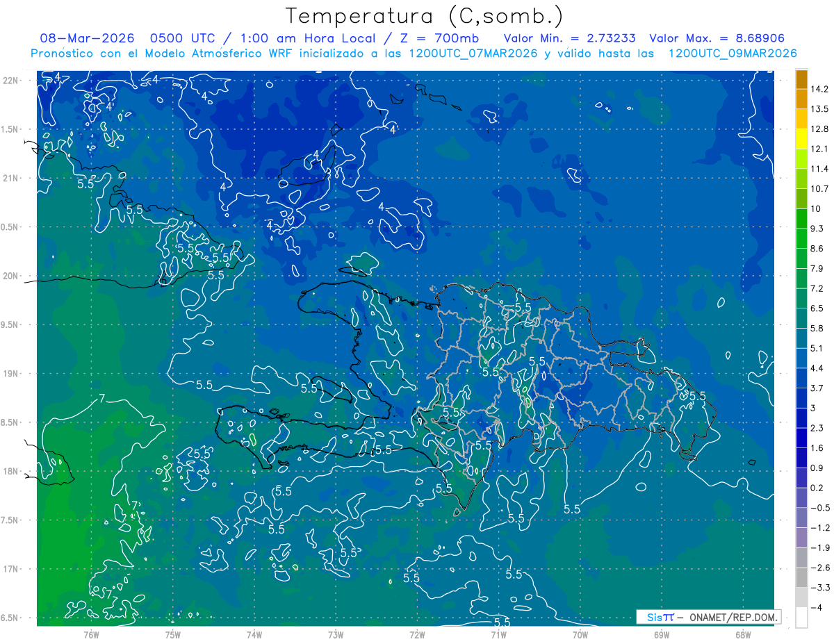This screenshot has width=834, height=644.
Task: Click the '19N' latitude axis label
Action: [10, 374]
